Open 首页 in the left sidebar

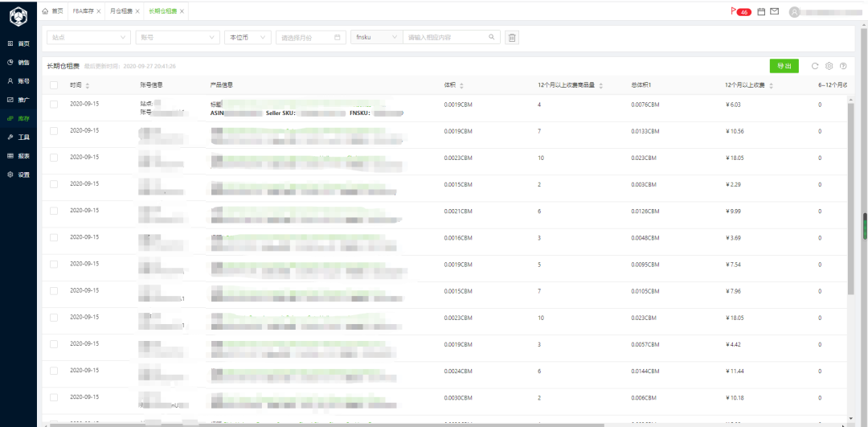pyautogui.click(x=18, y=43)
